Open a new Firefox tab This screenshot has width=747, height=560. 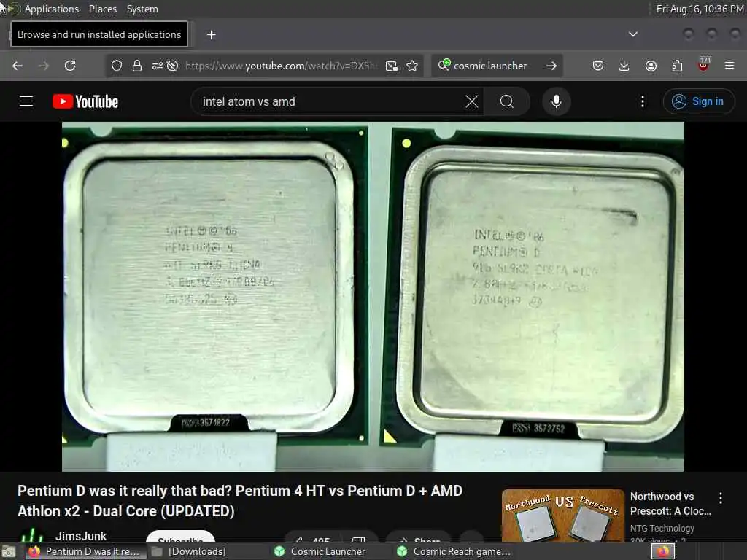[x=211, y=35]
